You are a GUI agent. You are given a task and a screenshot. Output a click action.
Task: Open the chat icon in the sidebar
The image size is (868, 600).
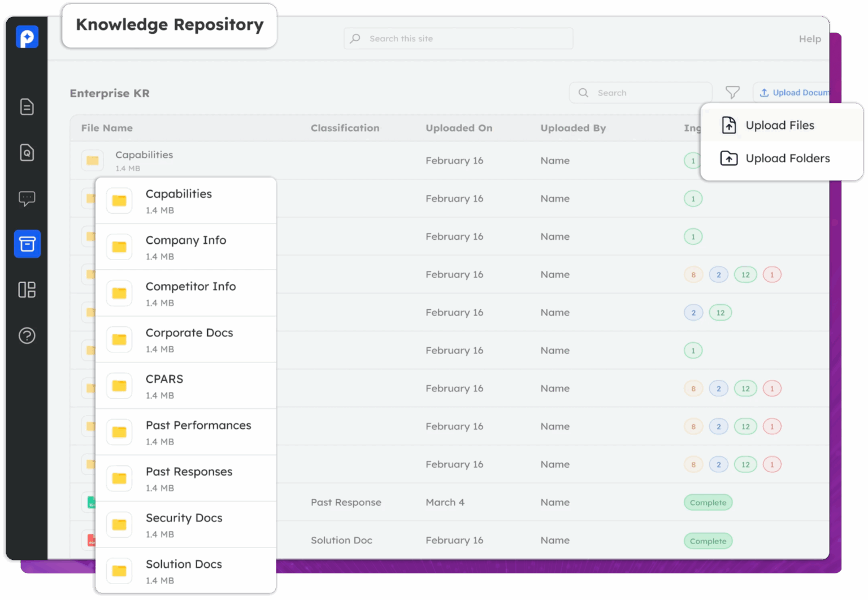(x=27, y=198)
